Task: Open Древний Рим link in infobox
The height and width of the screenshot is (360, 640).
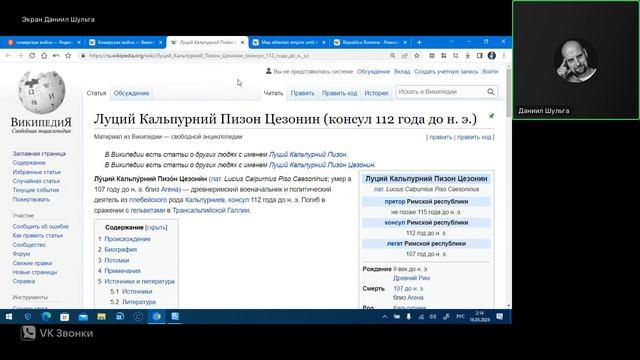Action: [x=411, y=278]
